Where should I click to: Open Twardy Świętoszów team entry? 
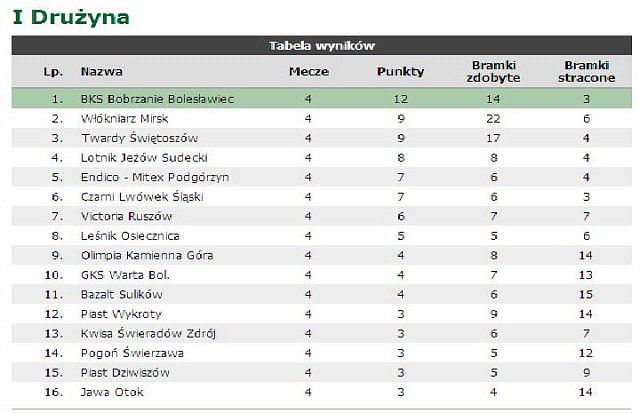tap(140, 138)
